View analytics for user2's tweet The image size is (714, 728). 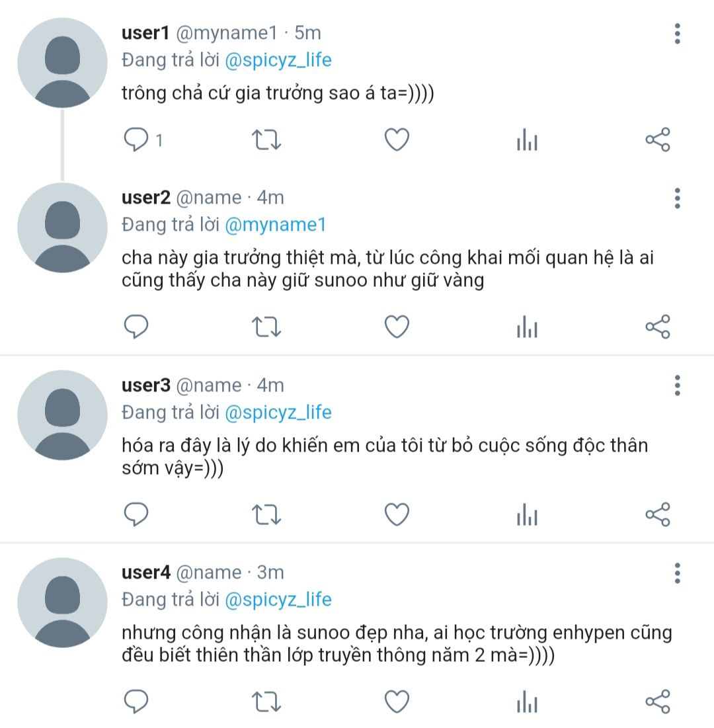click(527, 327)
